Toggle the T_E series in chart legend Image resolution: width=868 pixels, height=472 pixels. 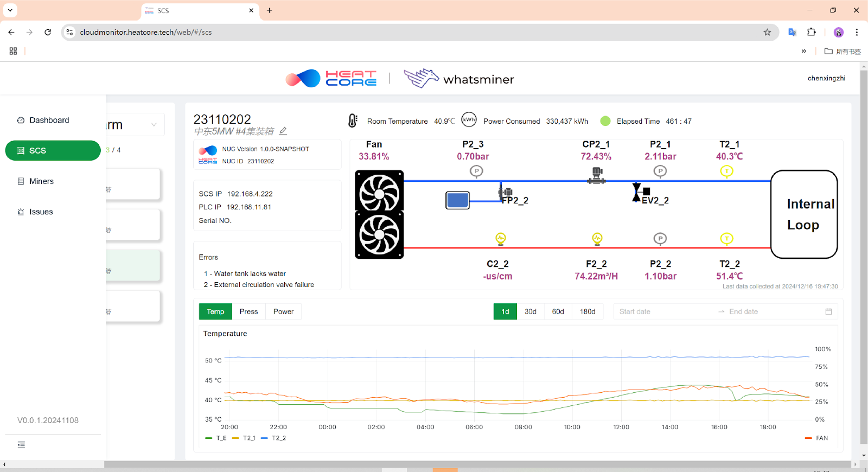216,438
